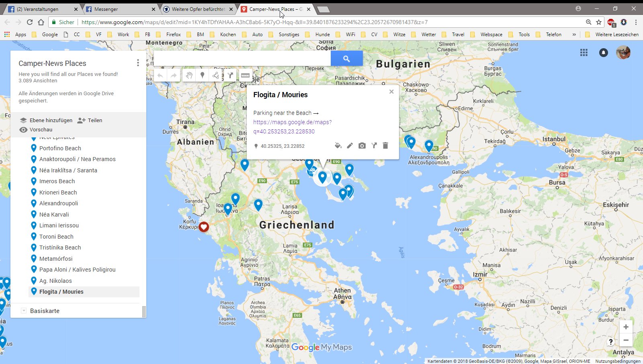Click Vorschau preview eye button
The width and height of the screenshot is (643, 364).
point(36,129)
